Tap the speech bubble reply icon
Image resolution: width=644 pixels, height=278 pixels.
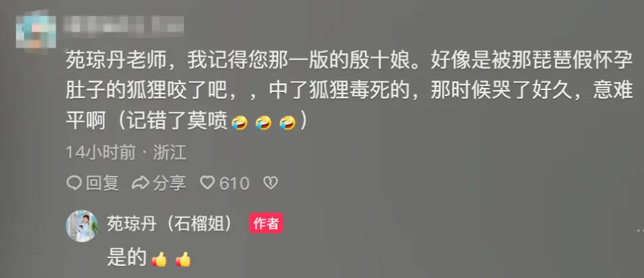click(x=74, y=183)
